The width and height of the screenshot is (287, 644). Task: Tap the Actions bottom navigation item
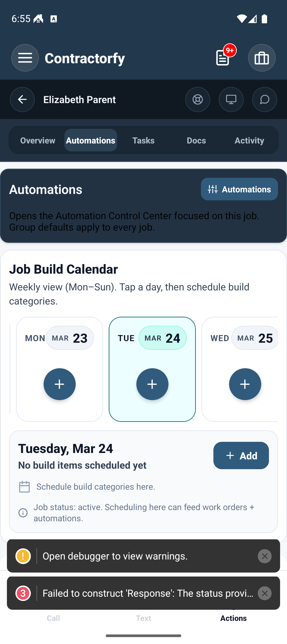pyautogui.click(x=233, y=618)
